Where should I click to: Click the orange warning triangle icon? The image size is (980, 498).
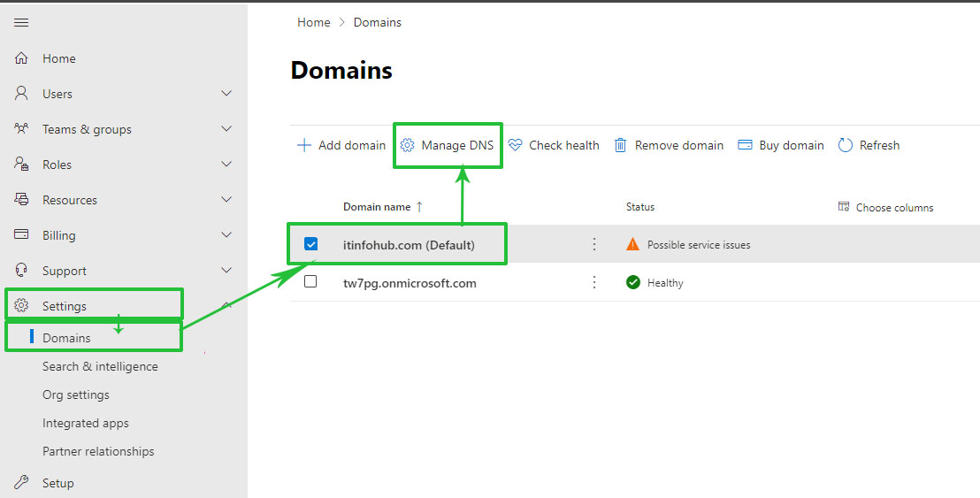point(632,244)
